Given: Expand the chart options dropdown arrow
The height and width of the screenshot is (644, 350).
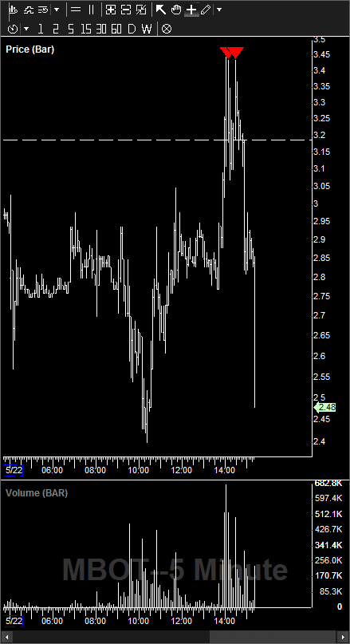Looking at the screenshot, I should [57, 10].
